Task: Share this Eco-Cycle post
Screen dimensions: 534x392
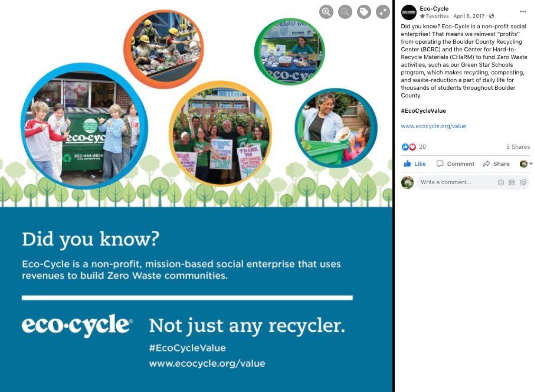Action: tap(496, 164)
